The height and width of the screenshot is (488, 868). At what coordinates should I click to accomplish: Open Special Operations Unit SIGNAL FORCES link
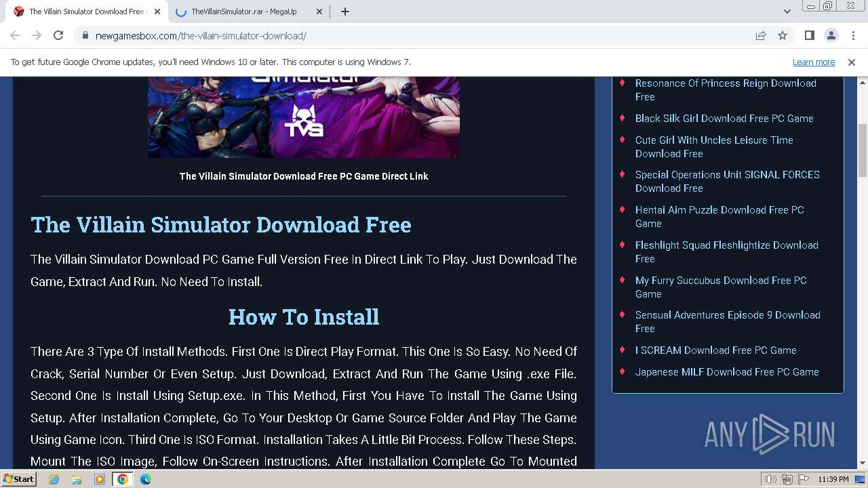tap(727, 182)
